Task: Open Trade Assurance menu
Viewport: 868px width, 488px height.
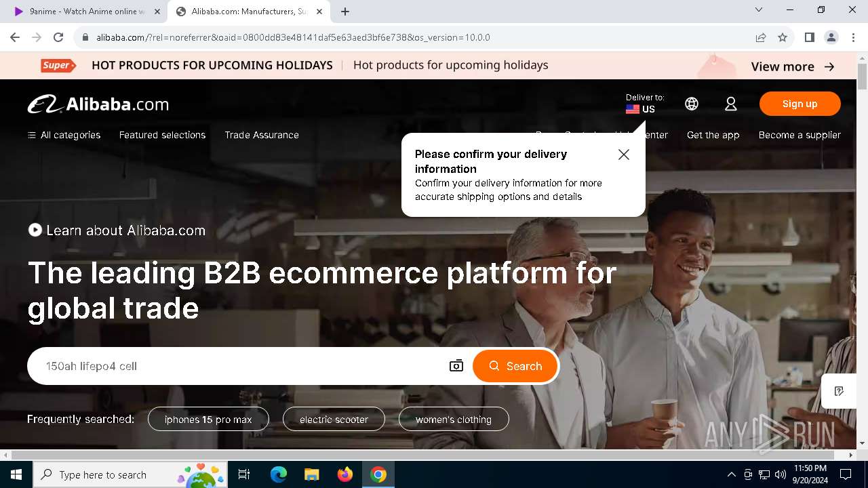Action: point(262,135)
